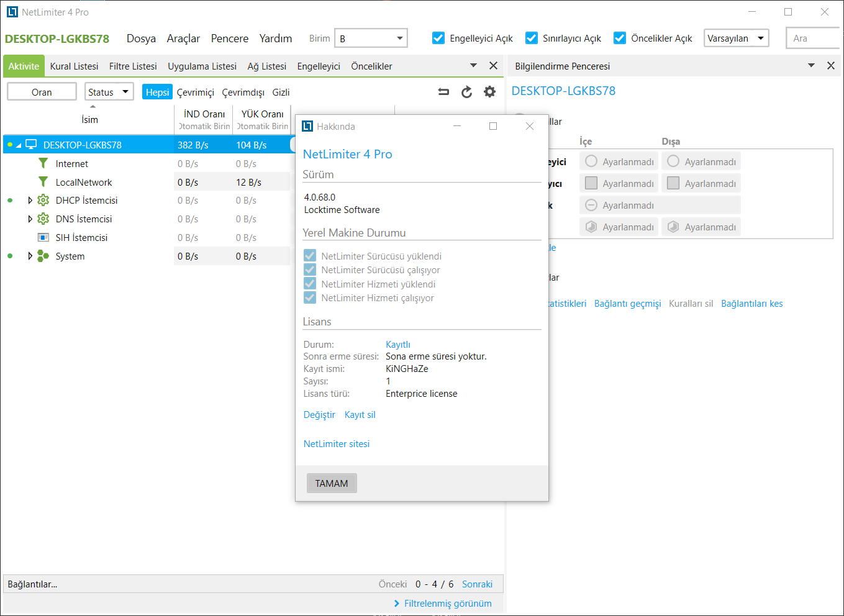Click the Bağlantıları kes link

751,304
